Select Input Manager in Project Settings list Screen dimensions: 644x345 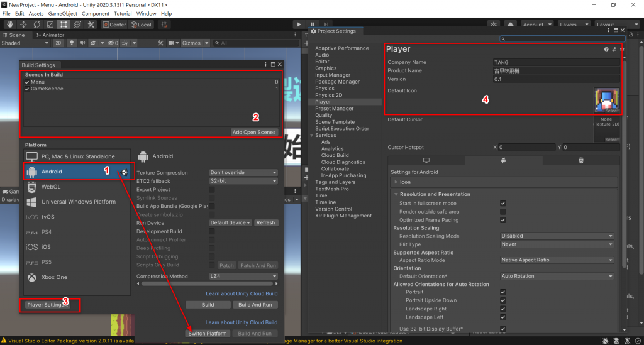click(x=333, y=75)
